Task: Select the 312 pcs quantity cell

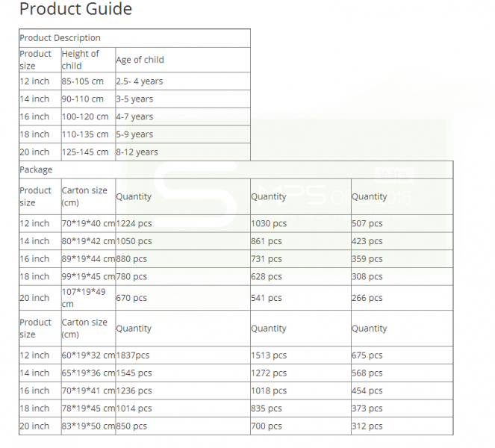Action: click(367, 426)
